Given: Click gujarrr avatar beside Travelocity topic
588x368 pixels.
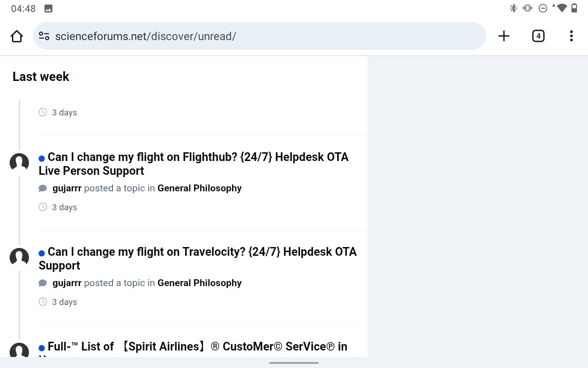Looking at the screenshot, I should coord(19,258).
